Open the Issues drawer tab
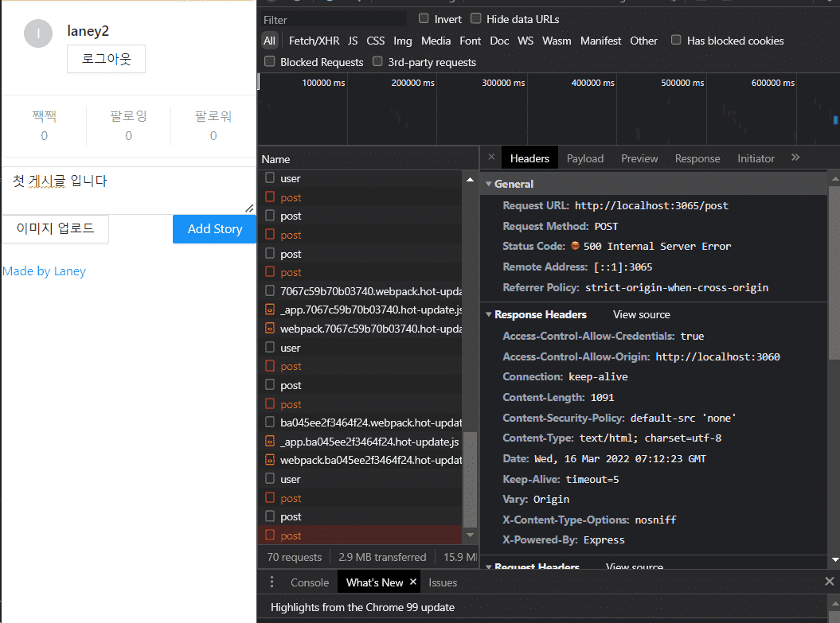The image size is (840, 623). pyautogui.click(x=443, y=582)
